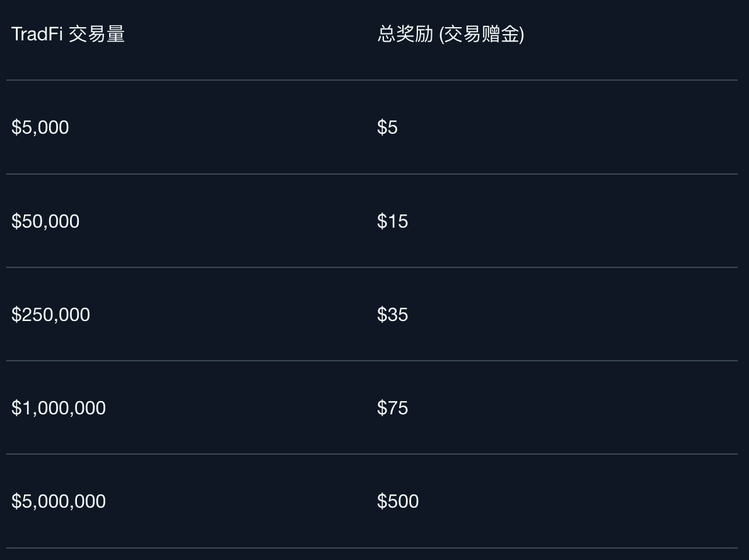Click the $35 reward value
Viewport: 749px width, 560px height.
392,315
